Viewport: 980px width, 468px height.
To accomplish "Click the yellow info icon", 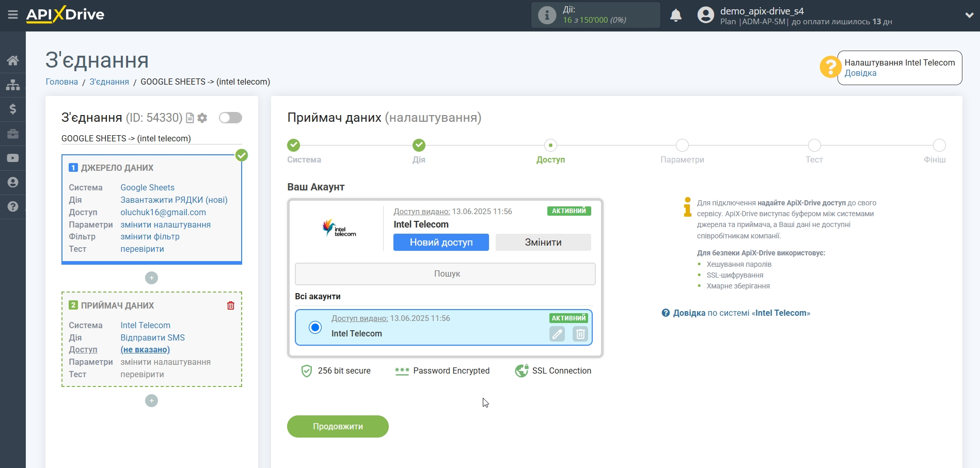I will click(x=687, y=207).
